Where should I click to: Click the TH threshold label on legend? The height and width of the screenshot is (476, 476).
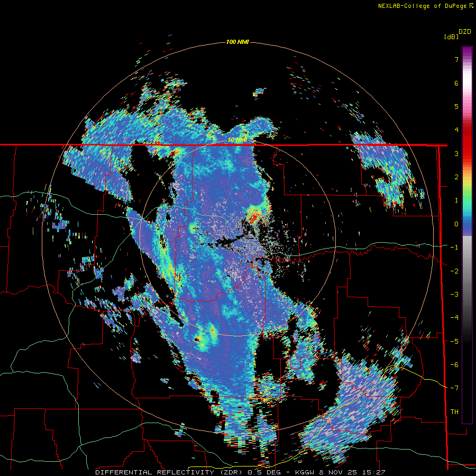454,412
